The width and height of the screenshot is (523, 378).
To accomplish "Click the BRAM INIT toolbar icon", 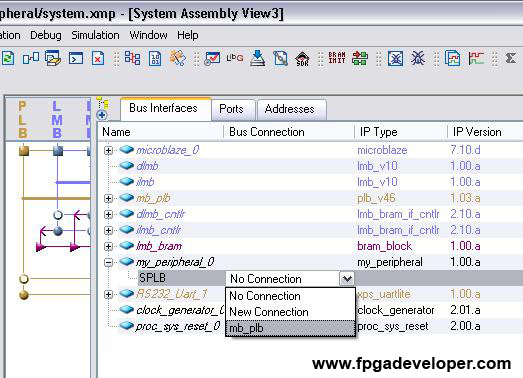I will click(337, 58).
